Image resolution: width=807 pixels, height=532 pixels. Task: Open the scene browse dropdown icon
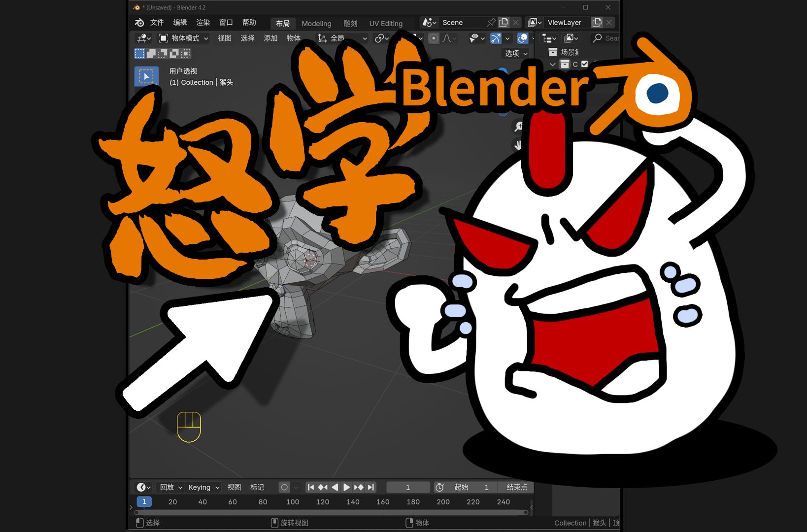click(x=429, y=23)
